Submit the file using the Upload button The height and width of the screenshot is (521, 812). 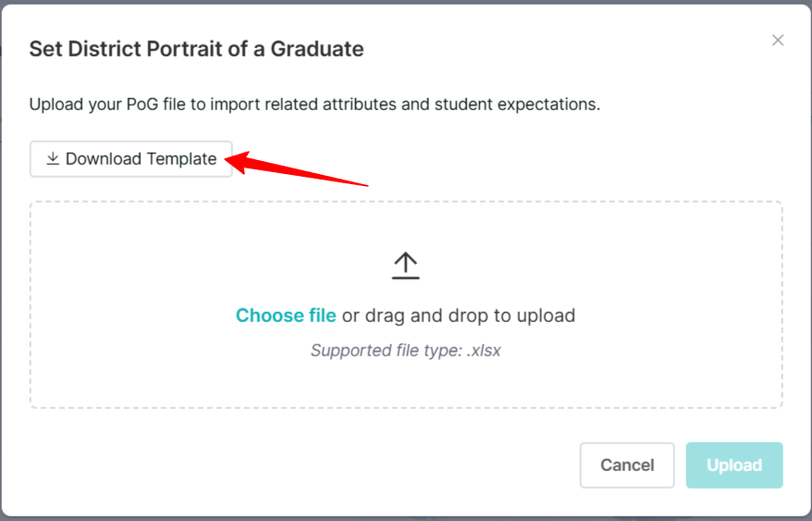coord(734,465)
